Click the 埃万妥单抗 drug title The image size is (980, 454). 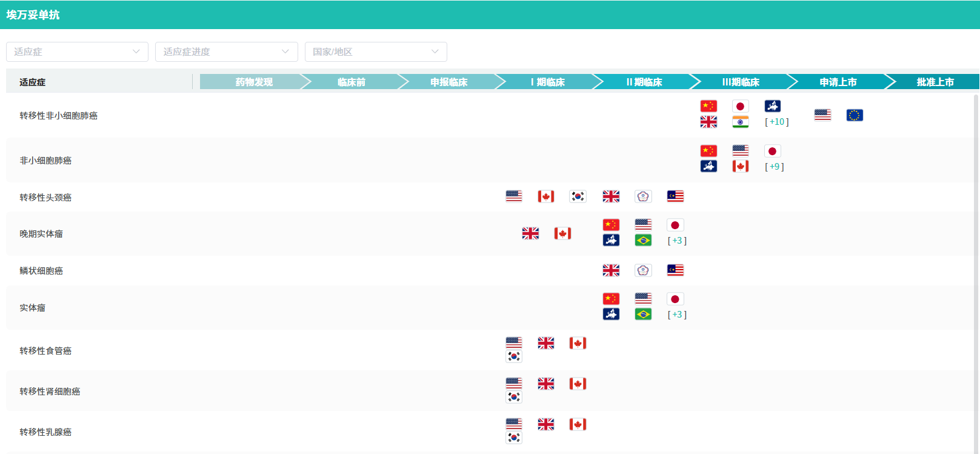point(33,15)
